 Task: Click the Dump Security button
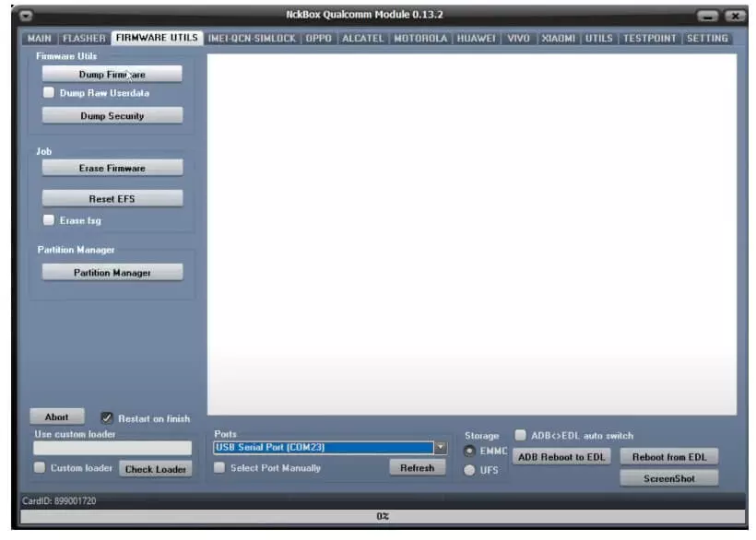[112, 115]
